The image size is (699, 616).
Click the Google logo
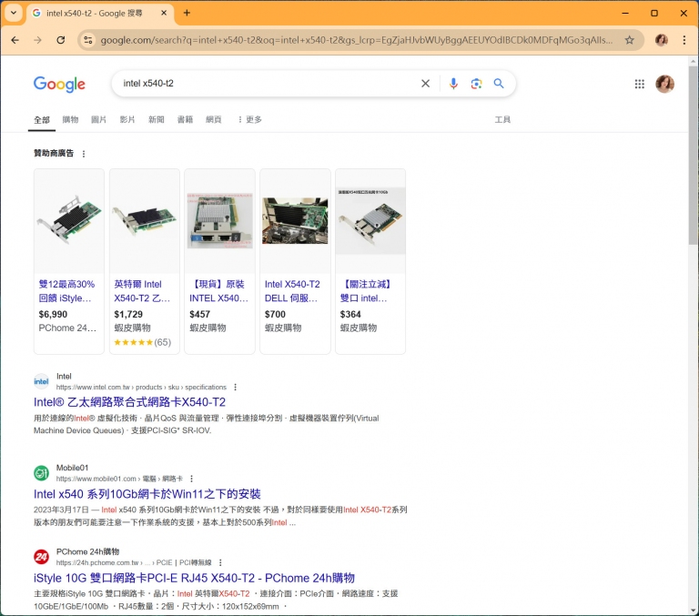[59, 84]
